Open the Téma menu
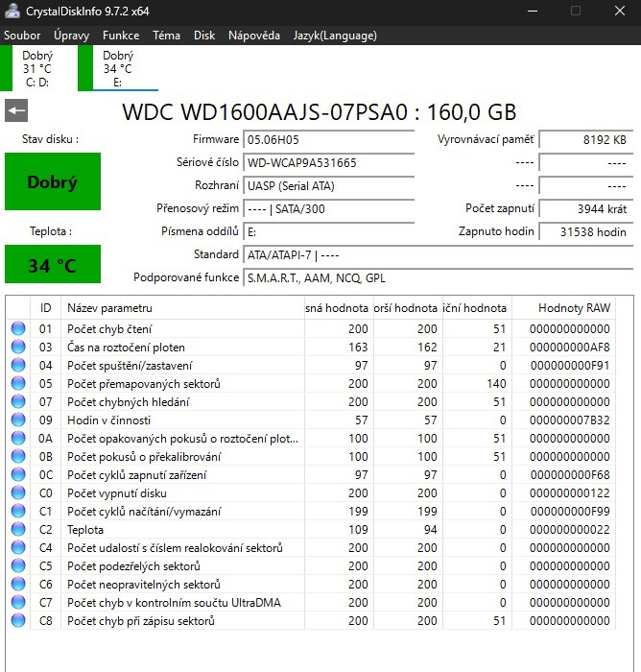 click(166, 36)
